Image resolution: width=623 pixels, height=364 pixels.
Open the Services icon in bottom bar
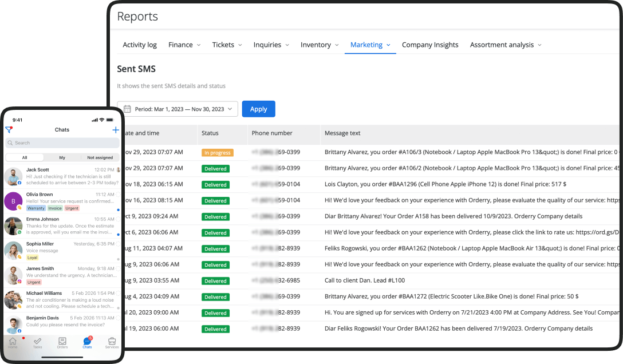[x=112, y=342]
